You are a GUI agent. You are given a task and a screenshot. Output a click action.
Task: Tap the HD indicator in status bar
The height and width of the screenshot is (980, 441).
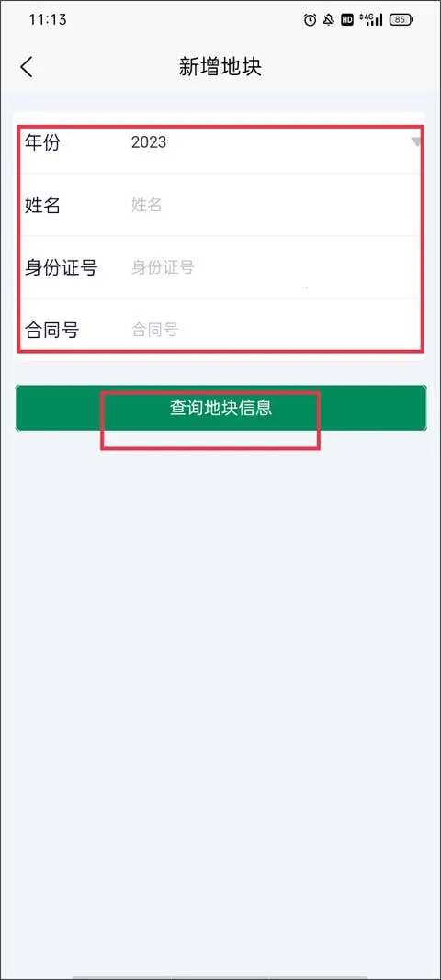(x=347, y=20)
